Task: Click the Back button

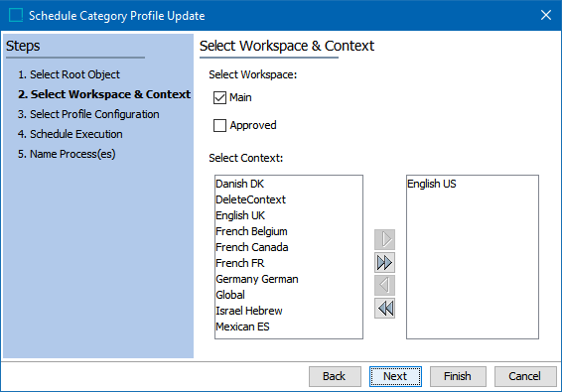Action: tap(335, 376)
